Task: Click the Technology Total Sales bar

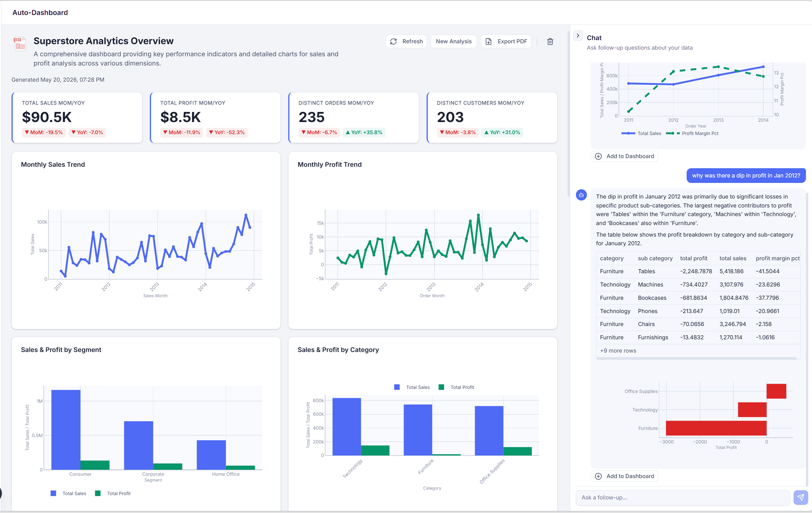Action: pos(346,426)
